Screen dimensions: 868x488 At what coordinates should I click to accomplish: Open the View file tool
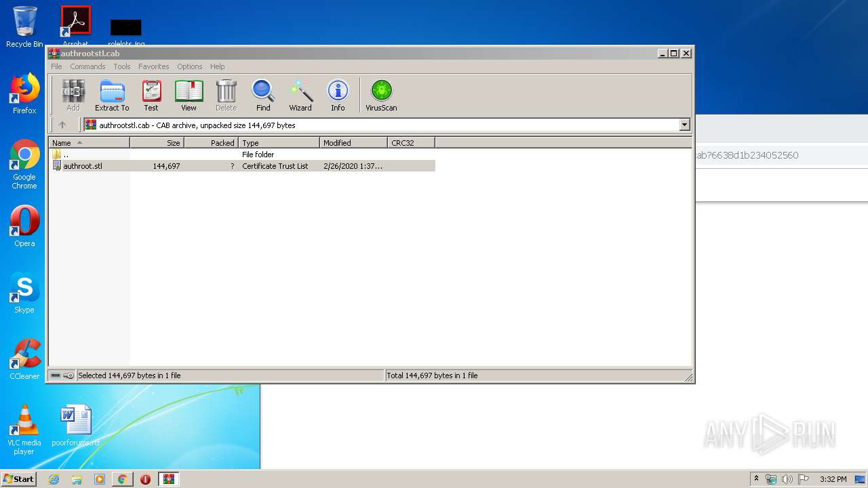189,95
